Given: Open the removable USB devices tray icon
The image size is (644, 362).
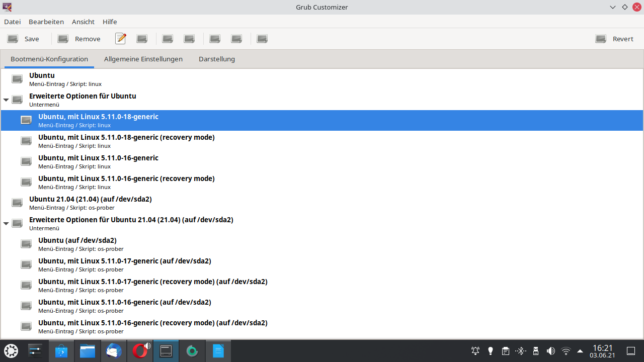Looking at the screenshot, I should click(536, 351).
